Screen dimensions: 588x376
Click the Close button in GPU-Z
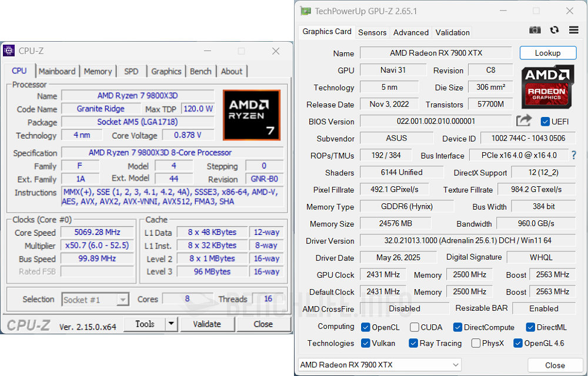point(555,365)
